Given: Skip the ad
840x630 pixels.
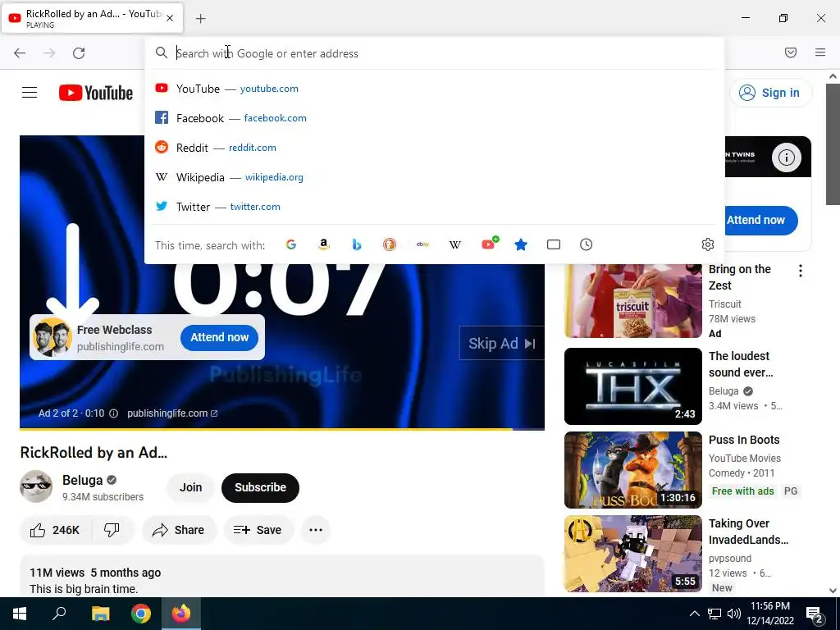Looking at the screenshot, I should (501, 344).
